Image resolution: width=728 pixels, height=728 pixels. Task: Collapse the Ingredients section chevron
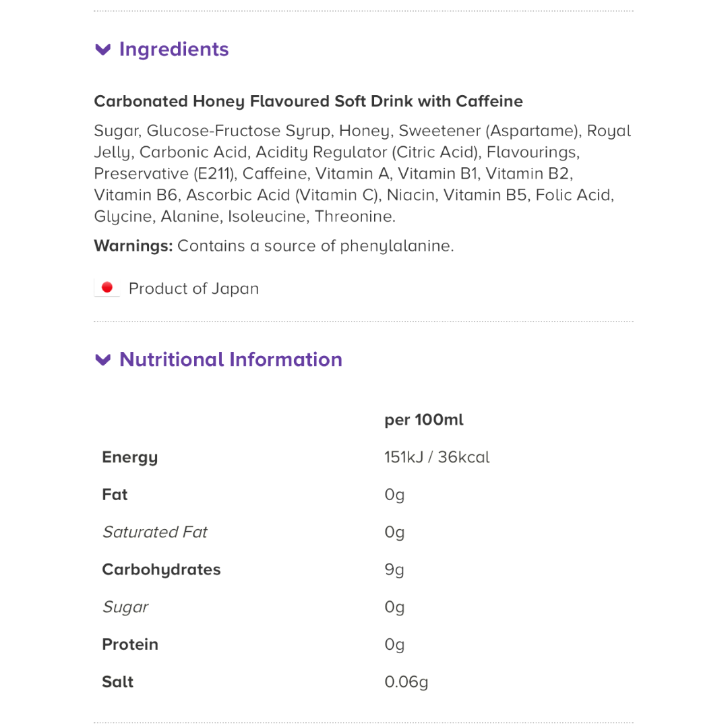pos(103,50)
